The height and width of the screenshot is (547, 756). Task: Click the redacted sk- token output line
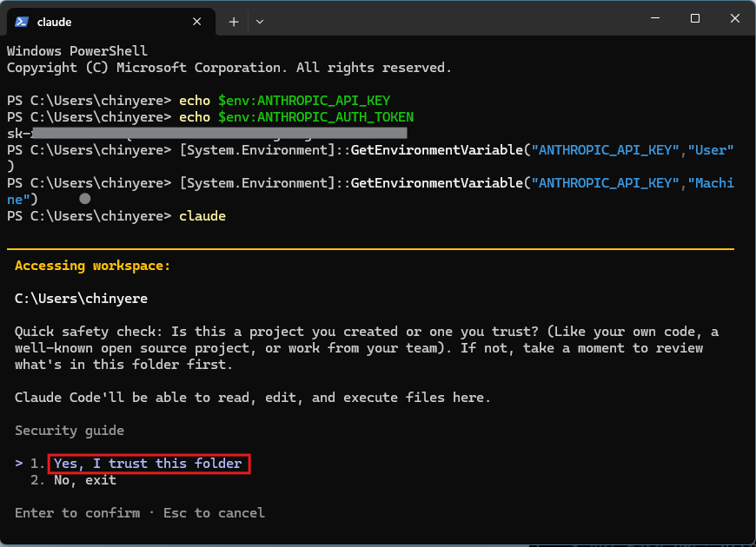207,134
